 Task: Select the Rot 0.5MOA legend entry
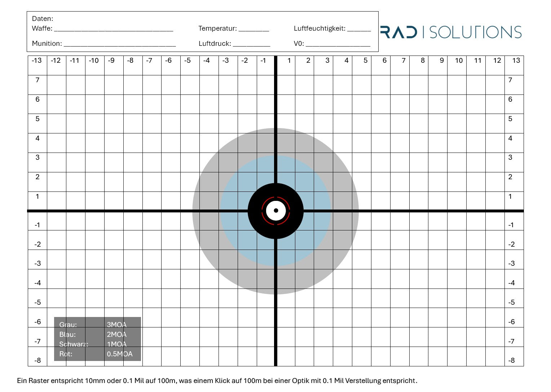96,354
